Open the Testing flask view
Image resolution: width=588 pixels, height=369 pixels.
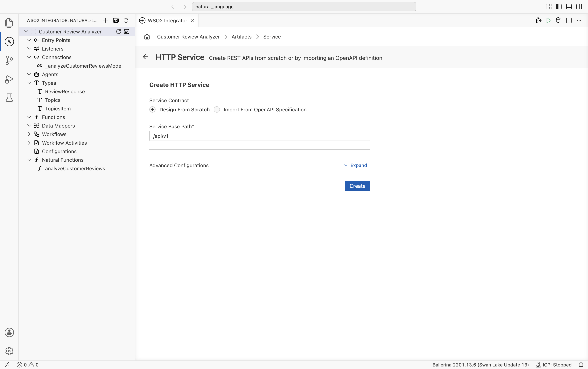[9, 98]
